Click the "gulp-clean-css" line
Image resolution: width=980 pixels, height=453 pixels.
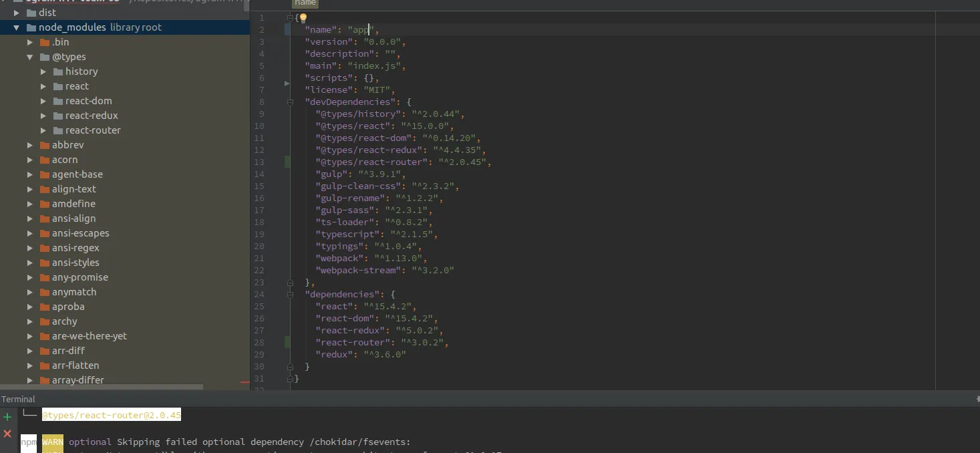pos(387,186)
